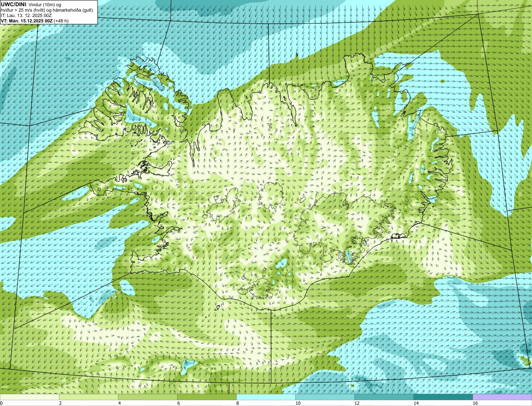Click the "8" tick label on the color scale

tap(237, 403)
